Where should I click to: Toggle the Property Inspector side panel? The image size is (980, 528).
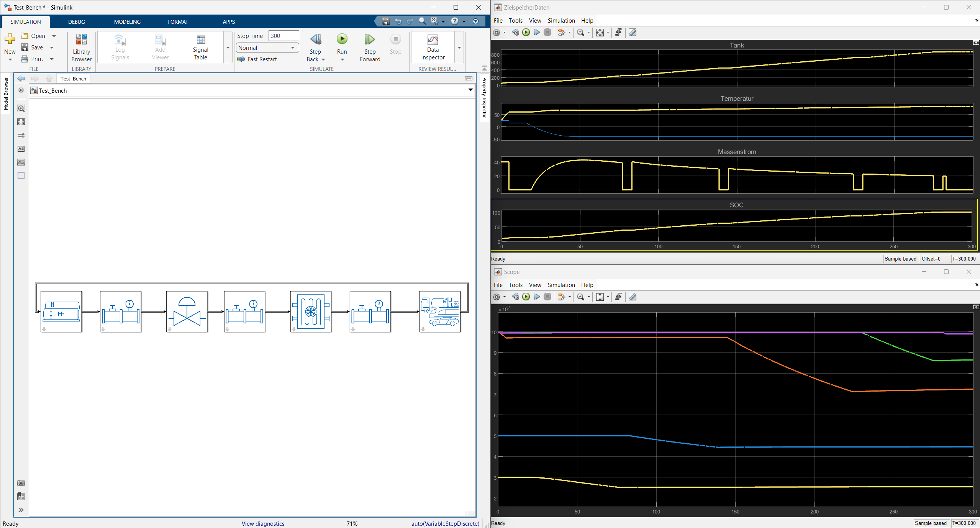pos(484,98)
